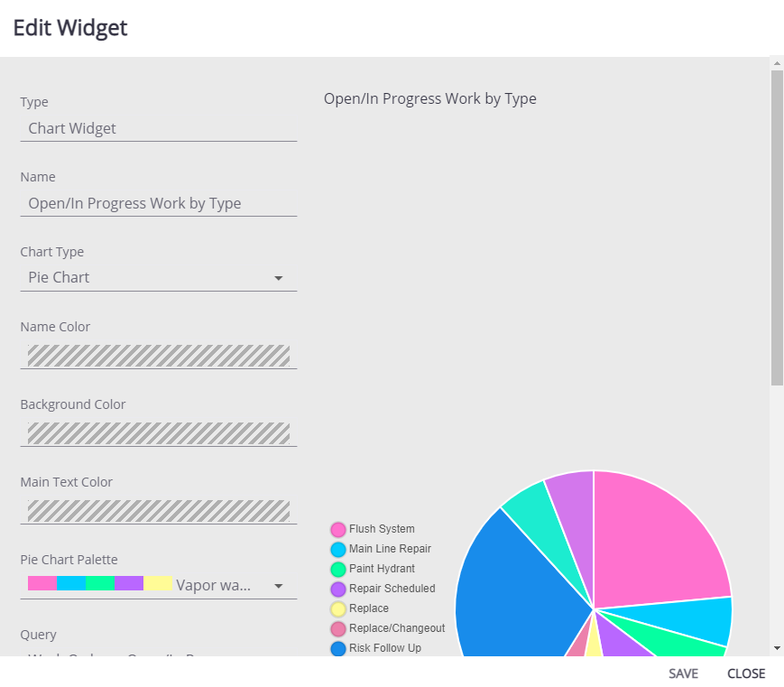Click the CLOSE button
This screenshot has width=784, height=687.
click(x=745, y=673)
